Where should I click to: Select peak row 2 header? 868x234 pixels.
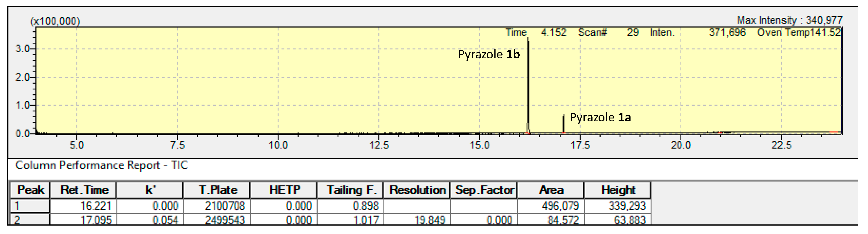coord(30,220)
